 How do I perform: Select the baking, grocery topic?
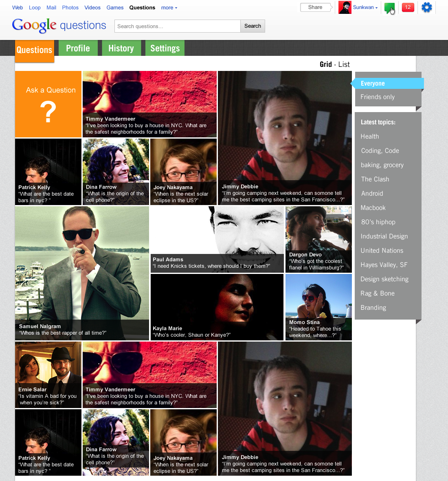[382, 165]
